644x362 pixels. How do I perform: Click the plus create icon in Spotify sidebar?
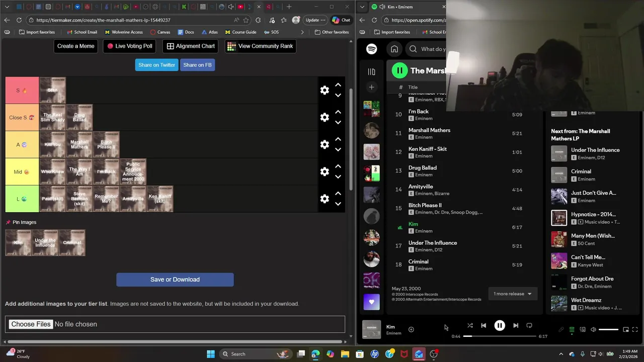(x=371, y=87)
